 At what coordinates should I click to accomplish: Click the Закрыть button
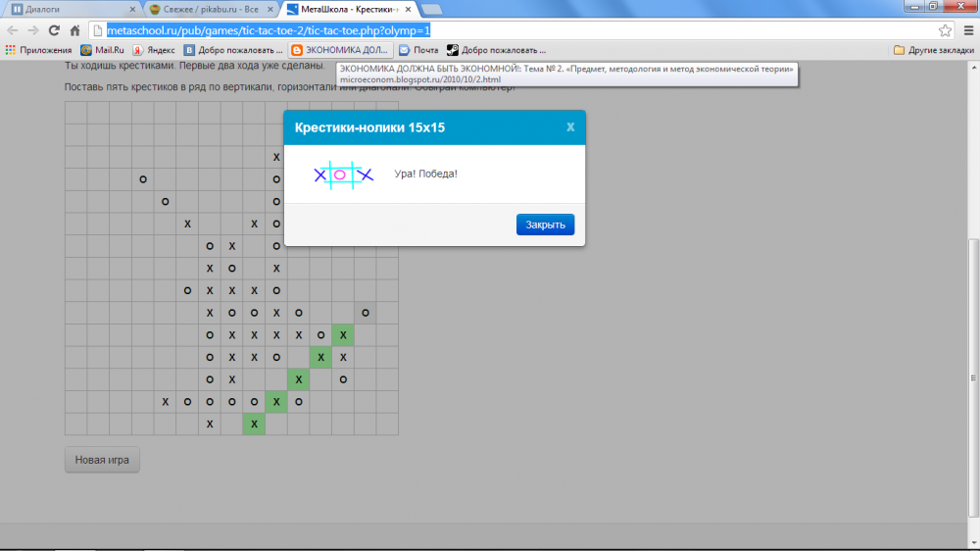[545, 225]
